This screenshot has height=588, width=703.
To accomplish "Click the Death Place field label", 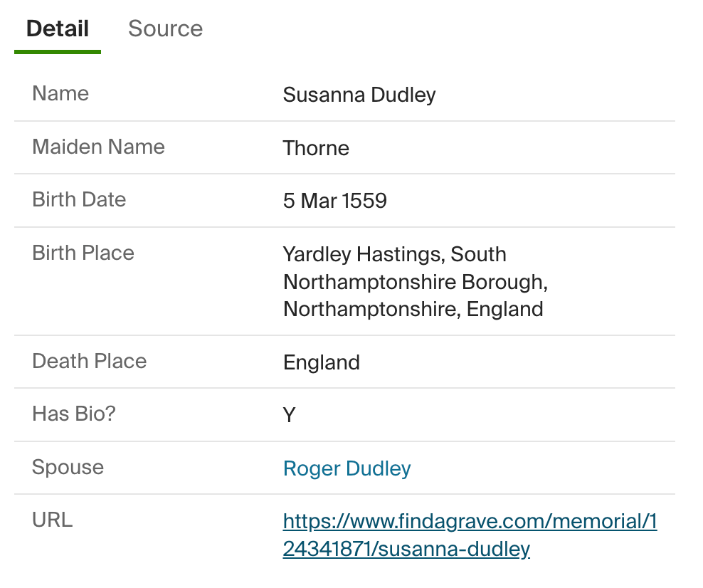I will [x=89, y=361].
